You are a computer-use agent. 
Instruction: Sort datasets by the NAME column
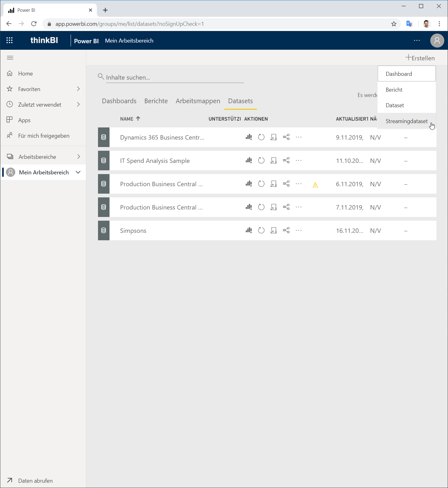point(130,119)
